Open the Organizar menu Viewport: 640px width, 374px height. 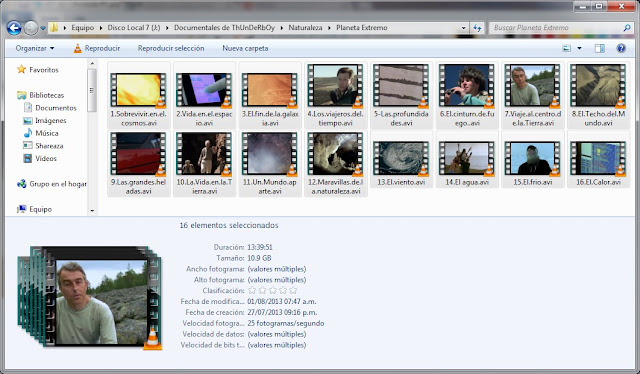click(x=35, y=48)
